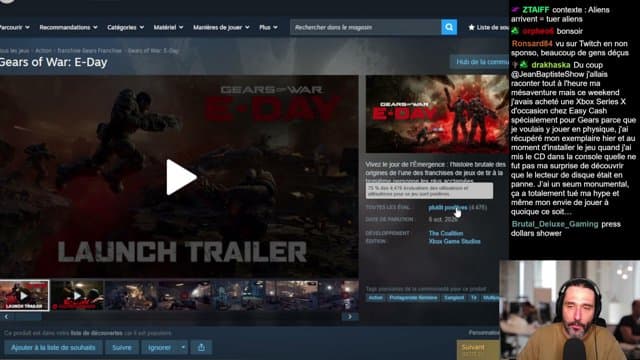Click the share icon button
640x360 pixels.
pos(201,348)
